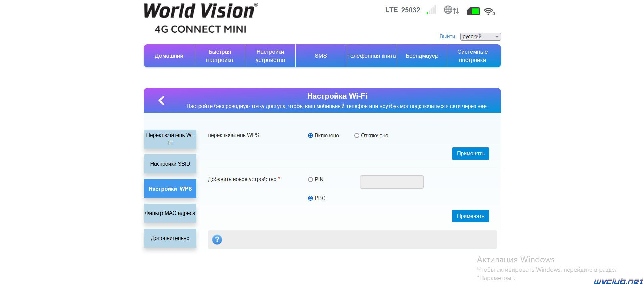Select the Настройки WPS sidebar tab
This screenshot has height=286, width=644.
point(170,189)
